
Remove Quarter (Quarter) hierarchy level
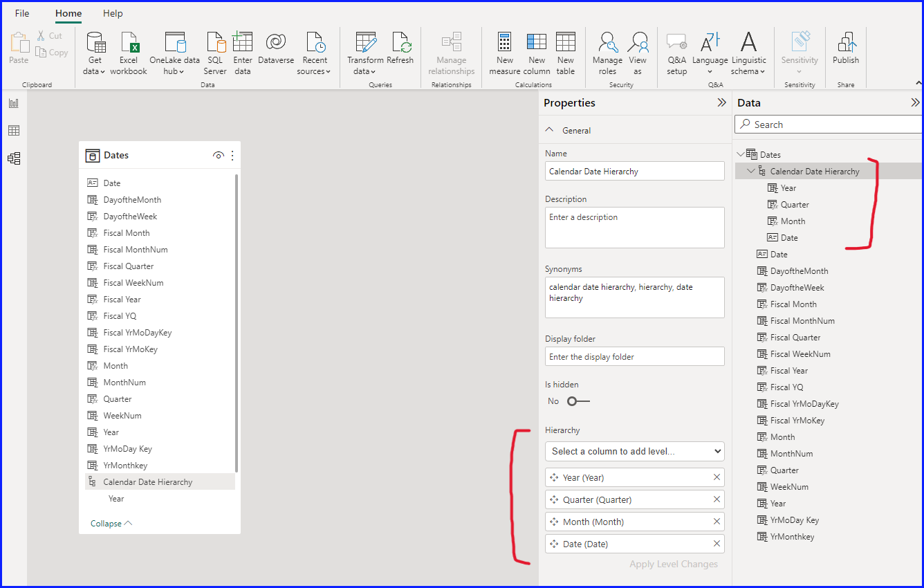pos(717,499)
